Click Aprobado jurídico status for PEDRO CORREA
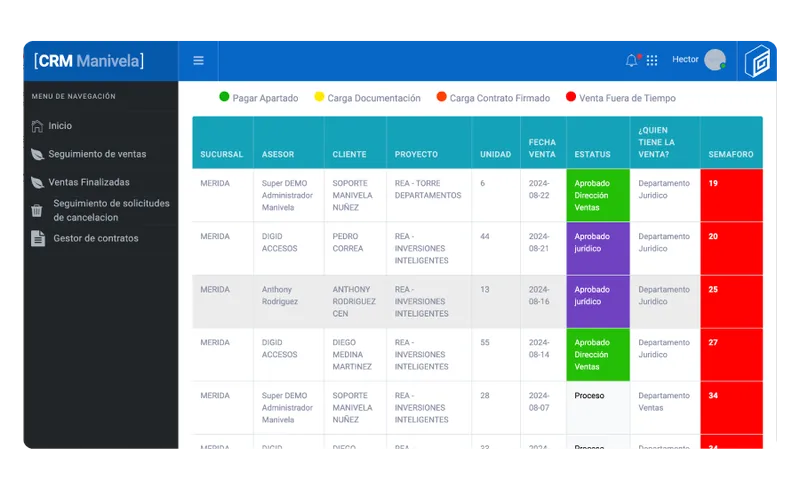 (598, 249)
